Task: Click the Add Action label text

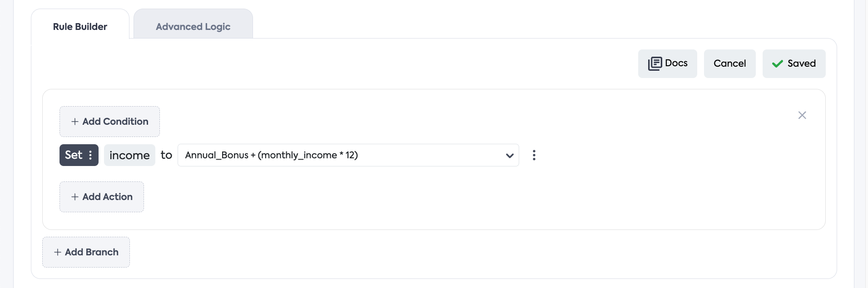Action: (108, 197)
